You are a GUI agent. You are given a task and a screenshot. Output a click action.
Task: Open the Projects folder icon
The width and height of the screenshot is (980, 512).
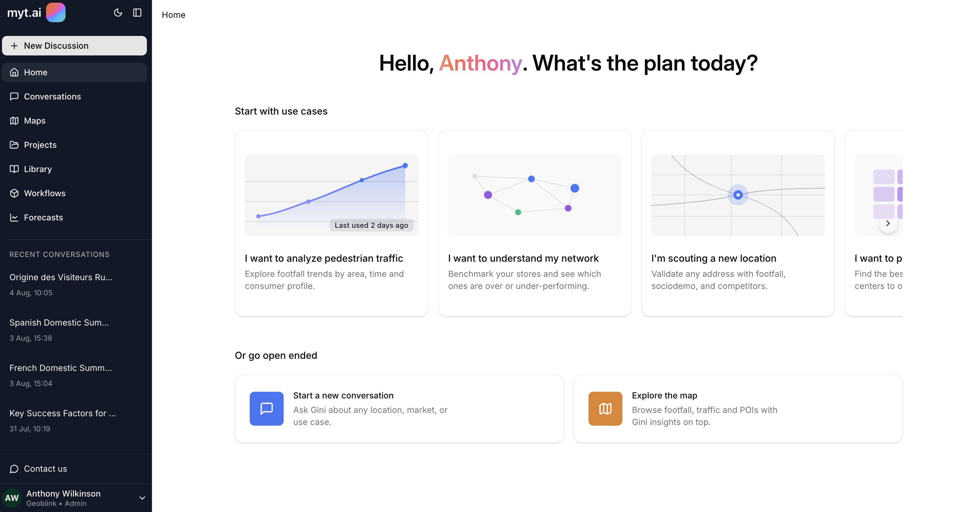[x=14, y=144]
